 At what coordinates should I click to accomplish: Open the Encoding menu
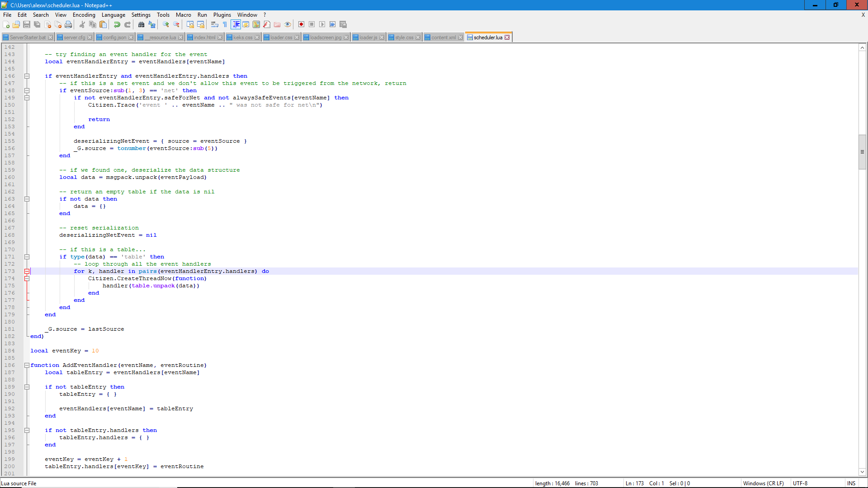[x=84, y=15]
